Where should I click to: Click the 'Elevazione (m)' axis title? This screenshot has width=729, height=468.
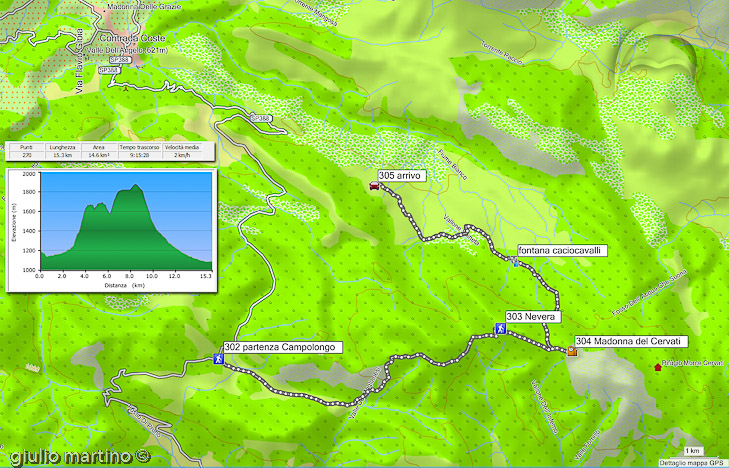[14, 222]
